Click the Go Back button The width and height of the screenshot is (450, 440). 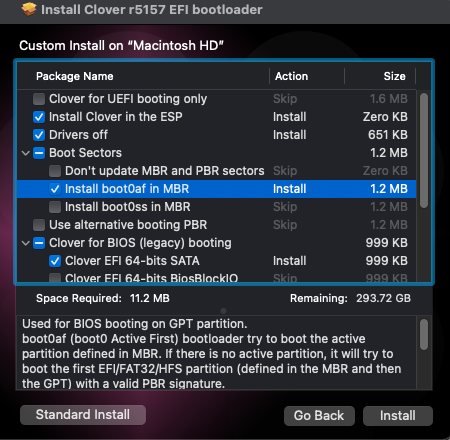click(319, 416)
